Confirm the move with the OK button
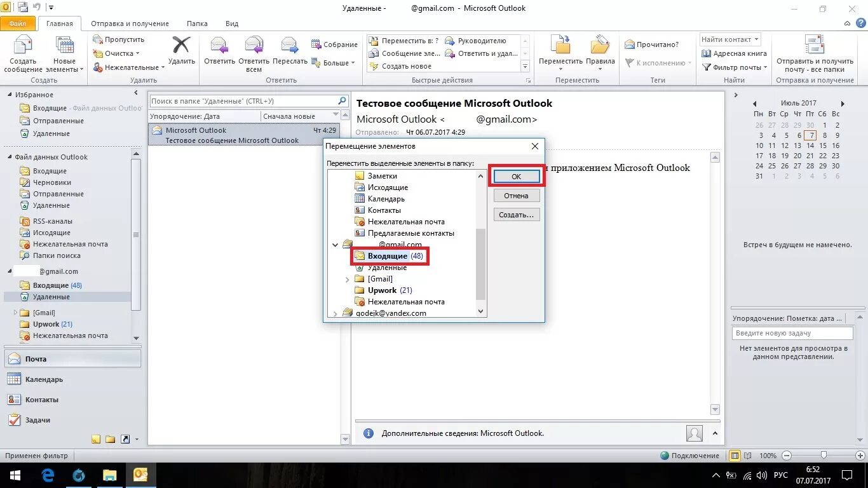Image resolution: width=868 pixels, height=488 pixels. (516, 177)
